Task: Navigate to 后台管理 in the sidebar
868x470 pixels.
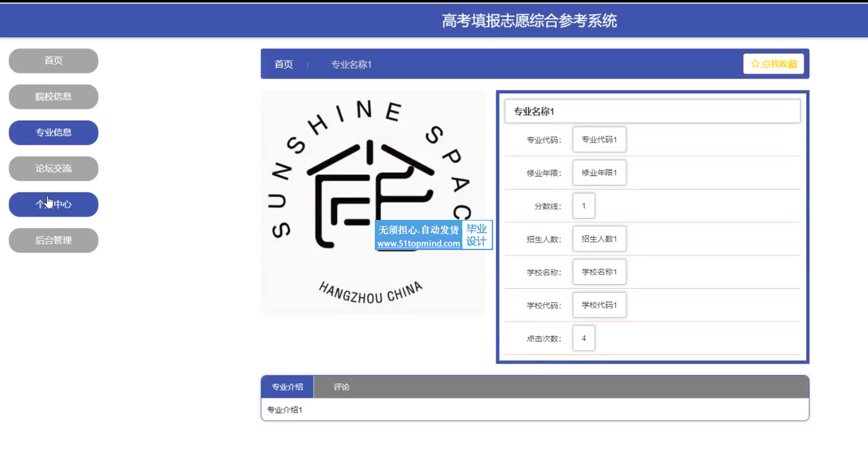Action: coord(53,240)
